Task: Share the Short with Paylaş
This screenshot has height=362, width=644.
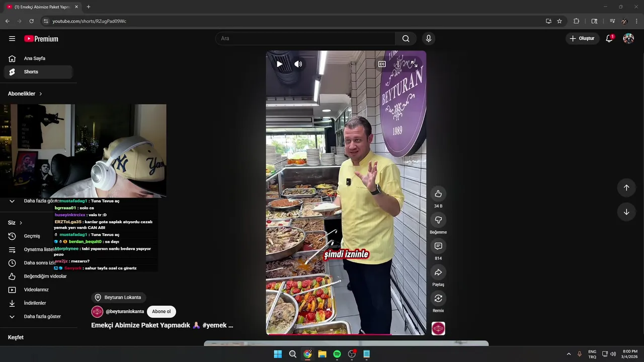Action: pos(438,273)
